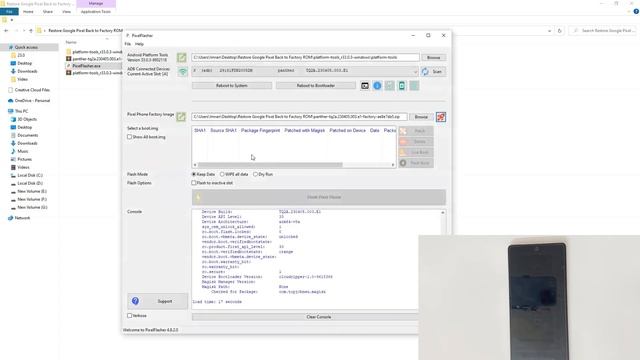Expand the File Explorer address bar history dropdown
Screen dimensions: 640x360
point(549,31)
